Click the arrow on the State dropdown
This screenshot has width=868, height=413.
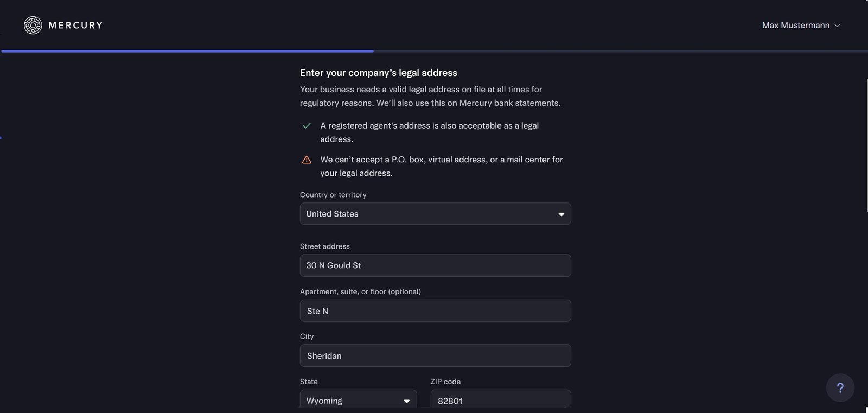pyautogui.click(x=406, y=401)
